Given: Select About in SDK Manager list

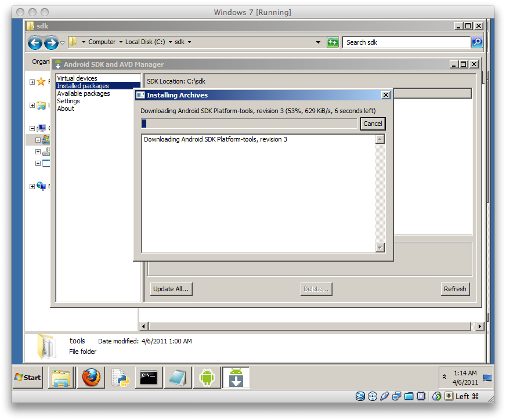Looking at the screenshot, I should click(x=98, y=108).
